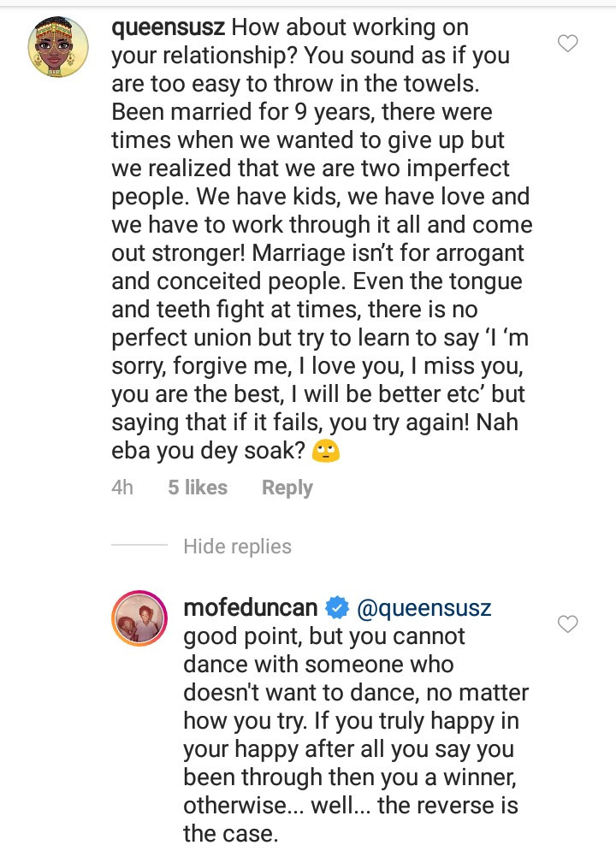Tap the eye-roll emoji ending the comment
616x857 pixels.
coord(326,452)
